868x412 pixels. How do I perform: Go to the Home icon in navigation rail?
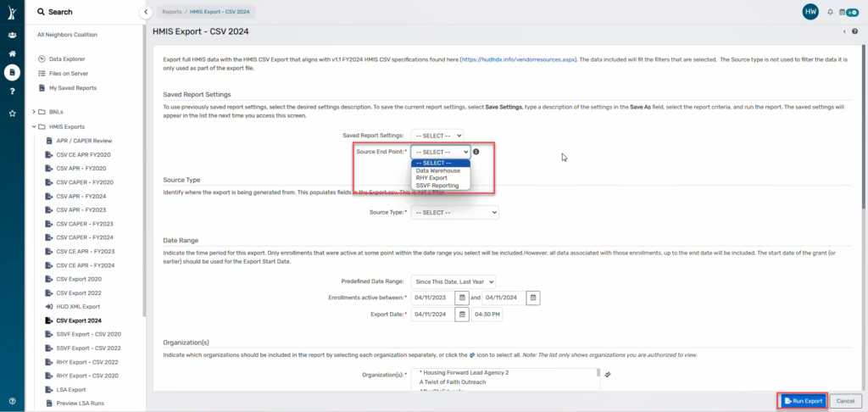coord(12,54)
